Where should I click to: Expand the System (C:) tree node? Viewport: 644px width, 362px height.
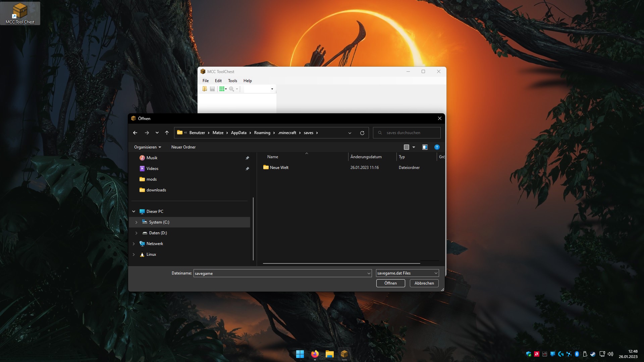pos(136,222)
